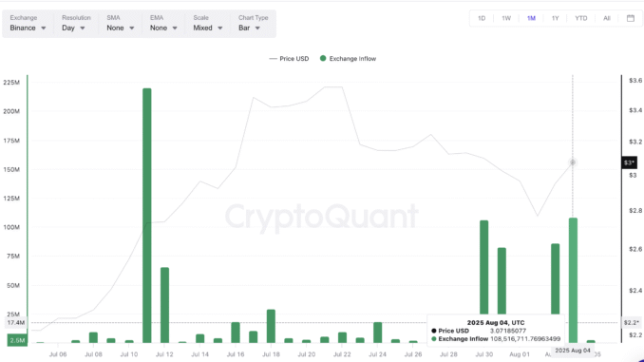Screen dimensions: 644x362
Task: Switch to the 1Y time range
Action: (x=556, y=18)
